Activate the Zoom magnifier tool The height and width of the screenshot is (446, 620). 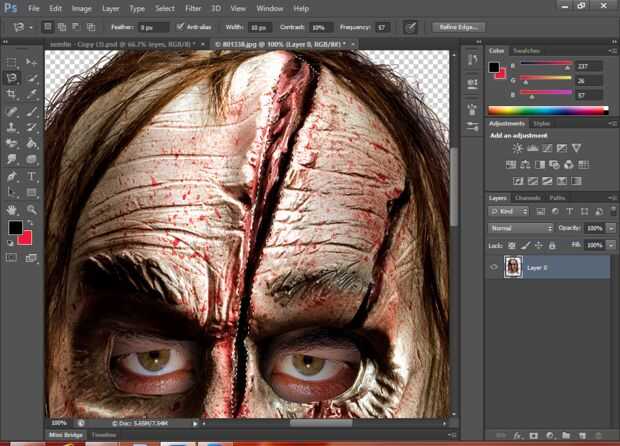[x=32, y=209]
